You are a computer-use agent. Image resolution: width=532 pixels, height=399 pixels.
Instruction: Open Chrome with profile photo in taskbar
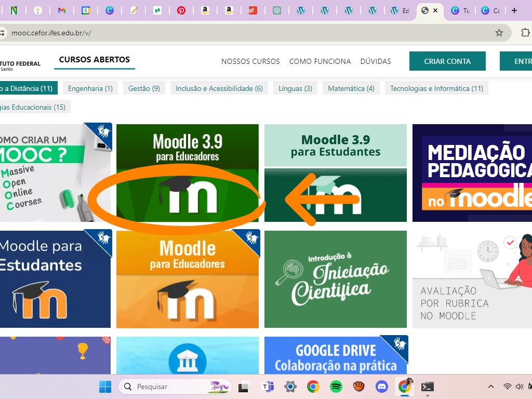(x=405, y=387)
